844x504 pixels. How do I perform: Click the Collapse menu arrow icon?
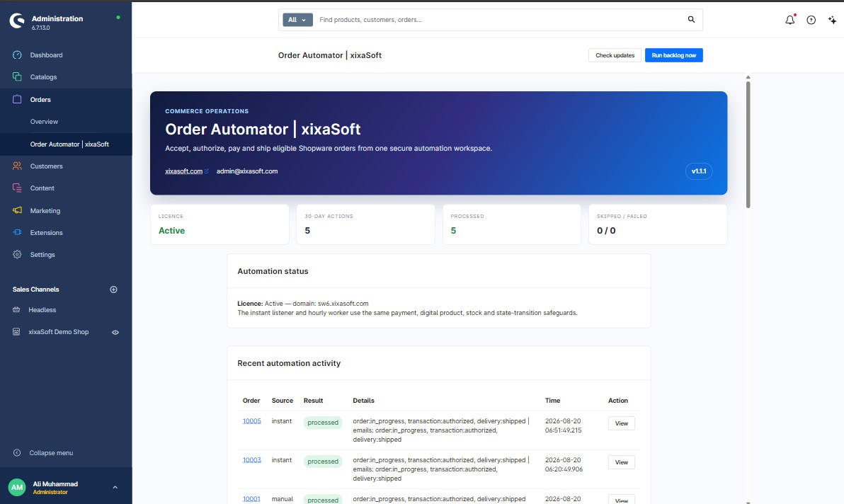17,453
